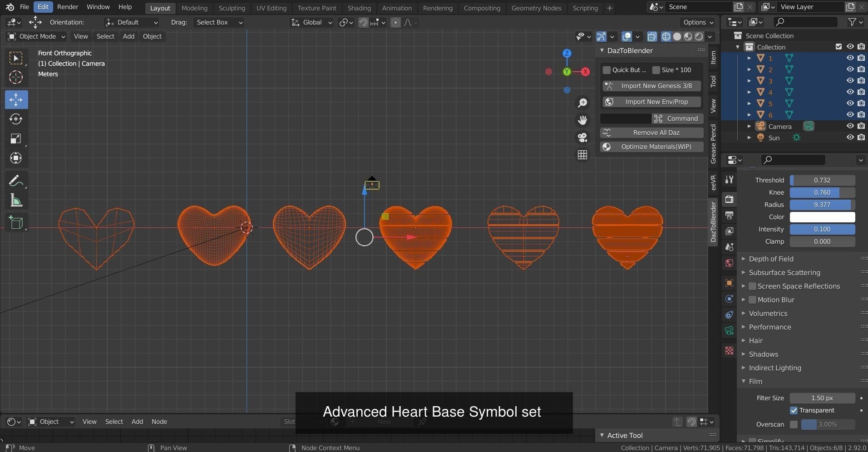The width and height of the screenshot is (868, 452).
Task: Click the zoom viewport magnifier icon
Action: click(582, 103)
